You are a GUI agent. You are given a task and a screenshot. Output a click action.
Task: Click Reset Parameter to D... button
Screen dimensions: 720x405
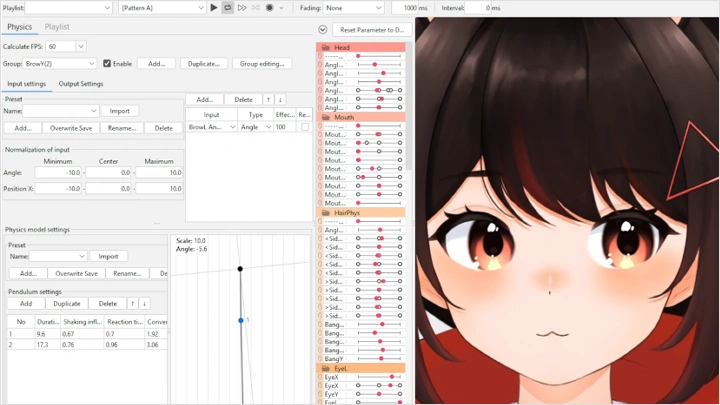coord(372,30)
